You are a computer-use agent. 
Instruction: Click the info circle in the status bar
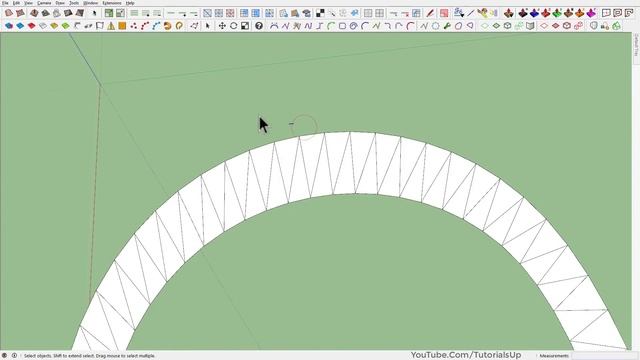click(14, 356)
